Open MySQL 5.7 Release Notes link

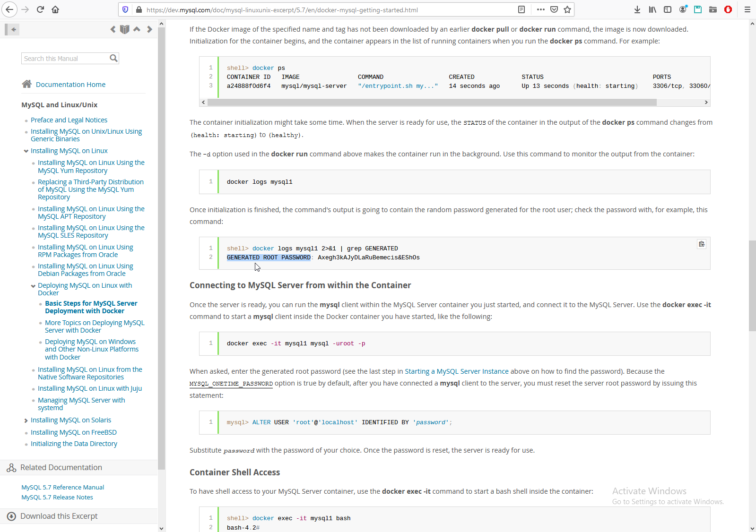[57, 497]
